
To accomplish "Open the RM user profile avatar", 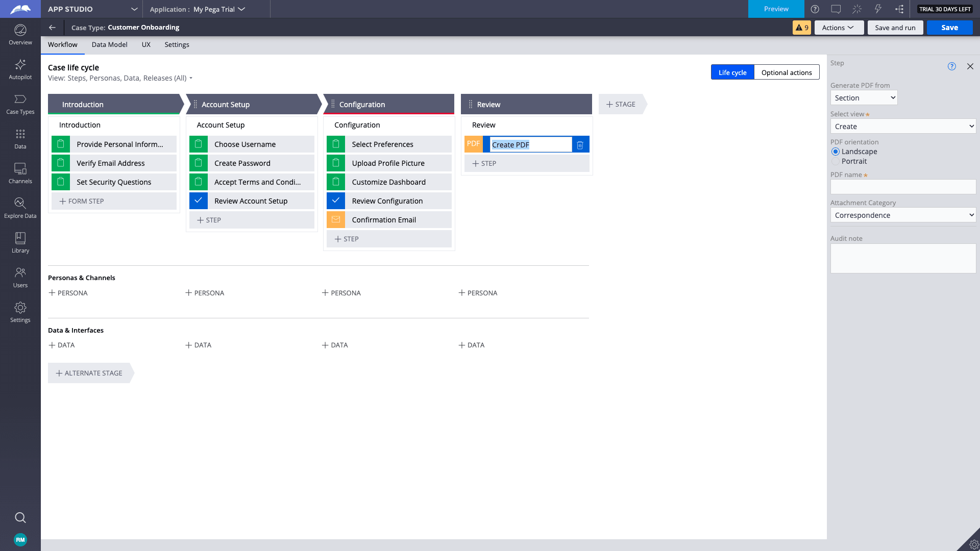I will [20, 540].
